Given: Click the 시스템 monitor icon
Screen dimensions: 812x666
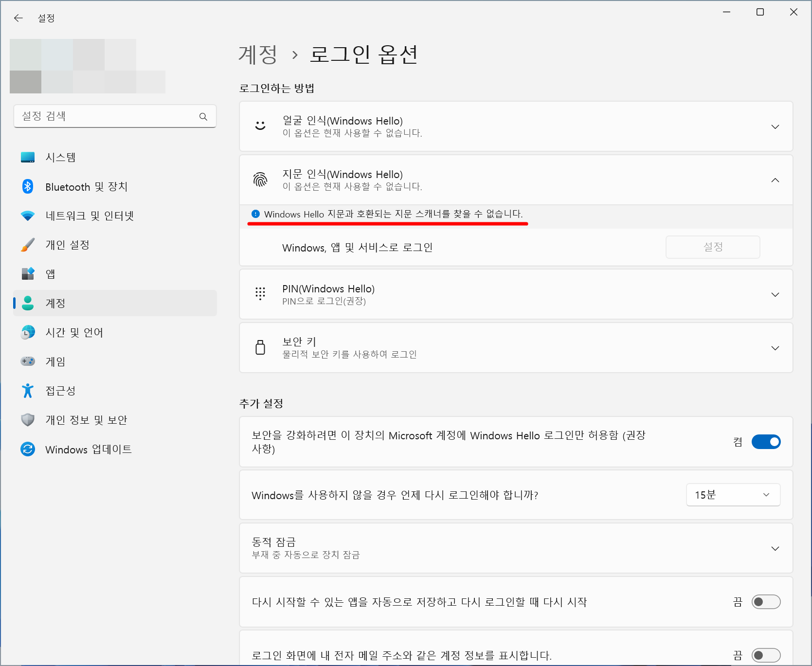Looking at the screenshot, I should [x=28, y=157].
